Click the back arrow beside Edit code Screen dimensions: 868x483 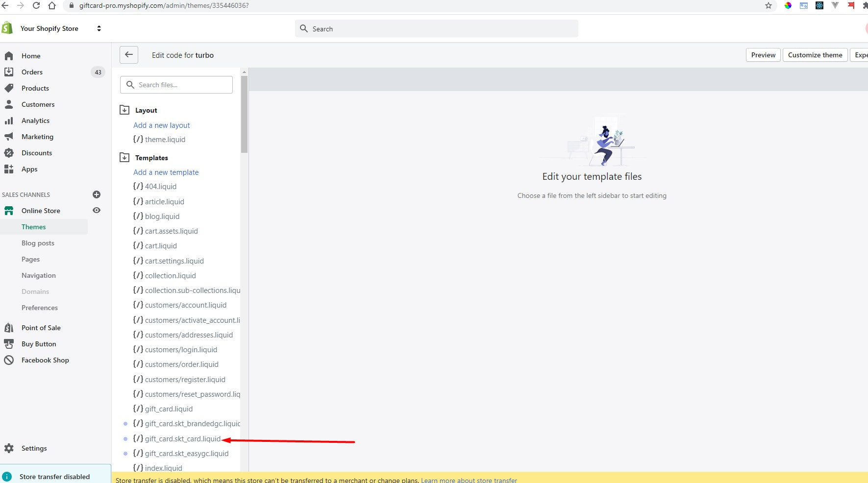(x=128, y=55)
